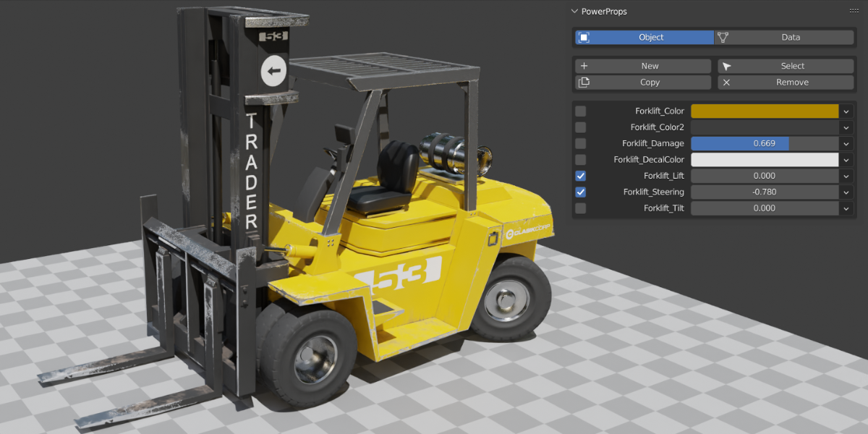Expand the Forklift_Tilt row dropdown arrow
The height and width of the screenshot is (434, 868).
tap(846, 208)
